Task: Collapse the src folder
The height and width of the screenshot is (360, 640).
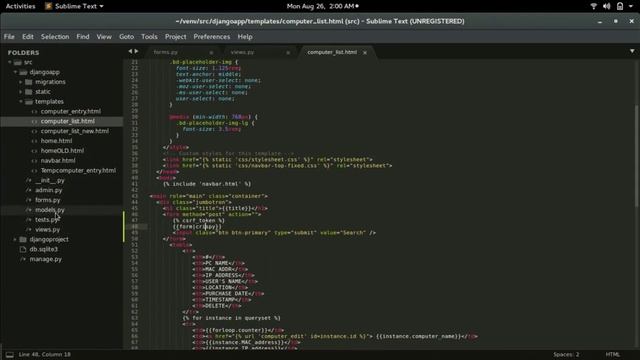Action: 10,62
